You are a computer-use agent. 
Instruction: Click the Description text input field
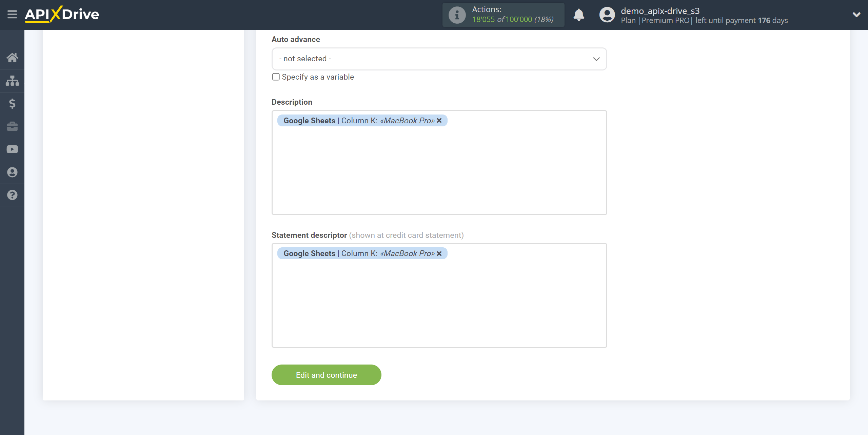(x=439, y=161)
